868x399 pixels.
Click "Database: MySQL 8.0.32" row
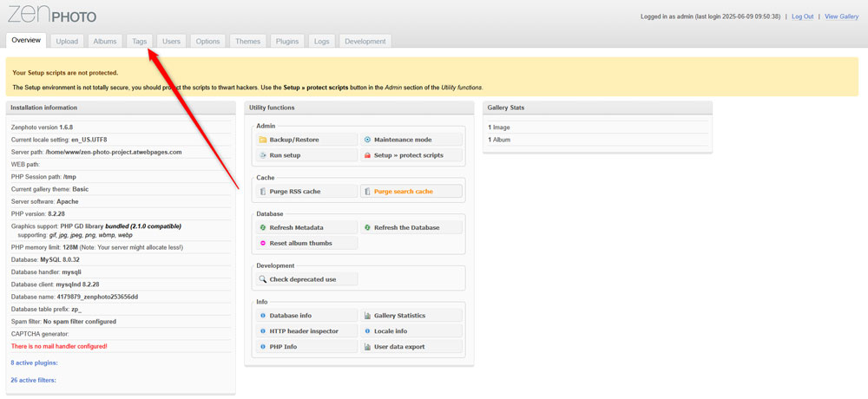click(x=121, y=259)
